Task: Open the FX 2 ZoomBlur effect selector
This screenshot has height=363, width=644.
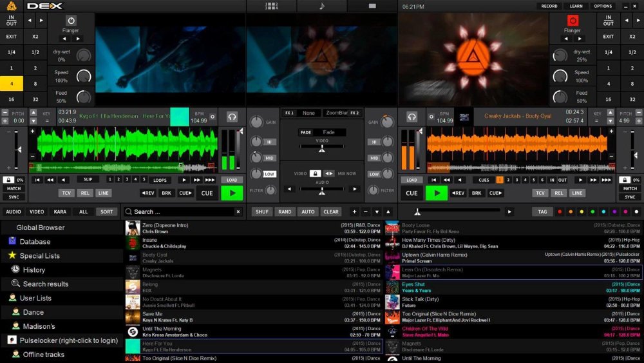Action: tap(336, 113)
